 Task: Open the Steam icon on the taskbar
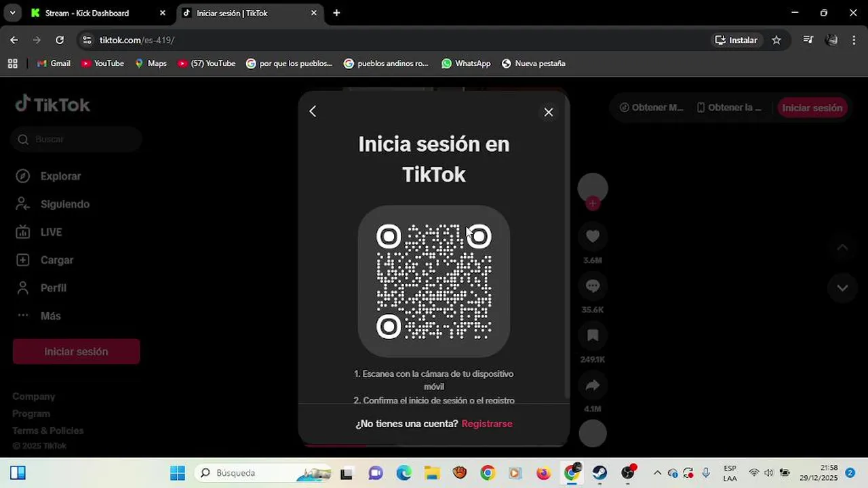coord(599,473)
